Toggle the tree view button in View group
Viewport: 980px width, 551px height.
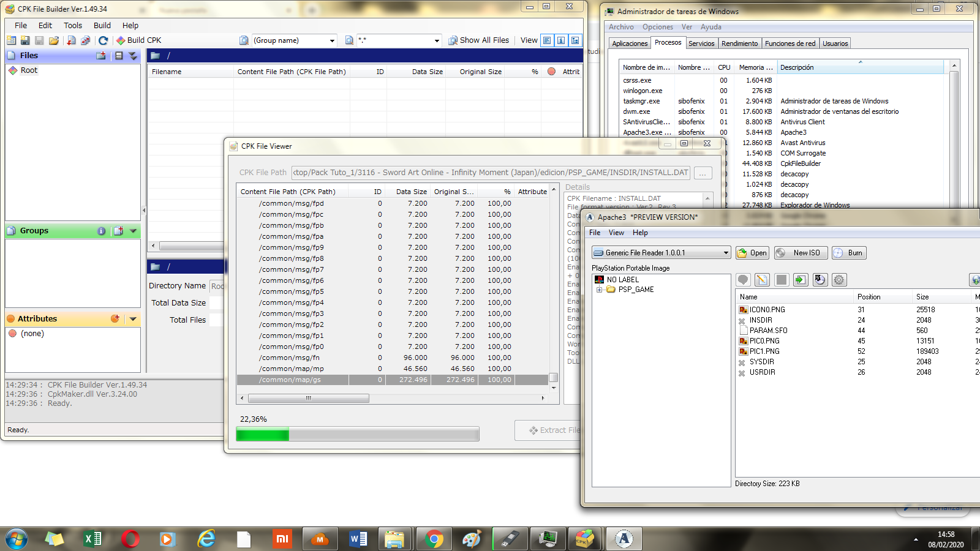(x=575, y=40)
